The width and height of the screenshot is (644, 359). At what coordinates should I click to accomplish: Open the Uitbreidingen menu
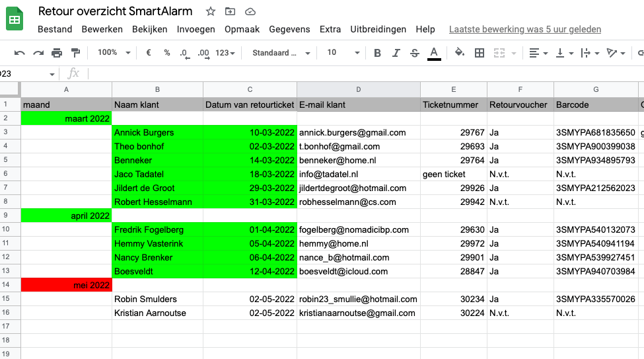(x=378, y=29)
